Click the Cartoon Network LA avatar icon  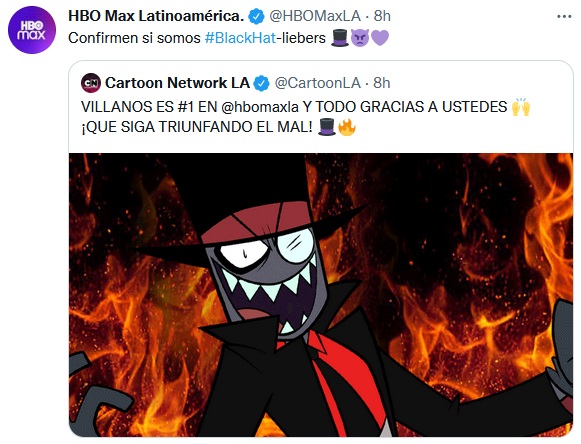coord(91,83)
